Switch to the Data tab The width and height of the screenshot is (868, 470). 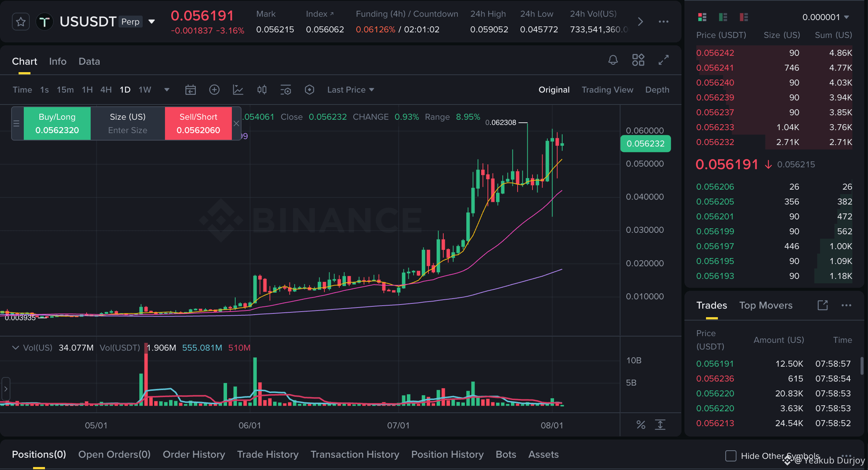pyautogui.click(x=89, y=61)
